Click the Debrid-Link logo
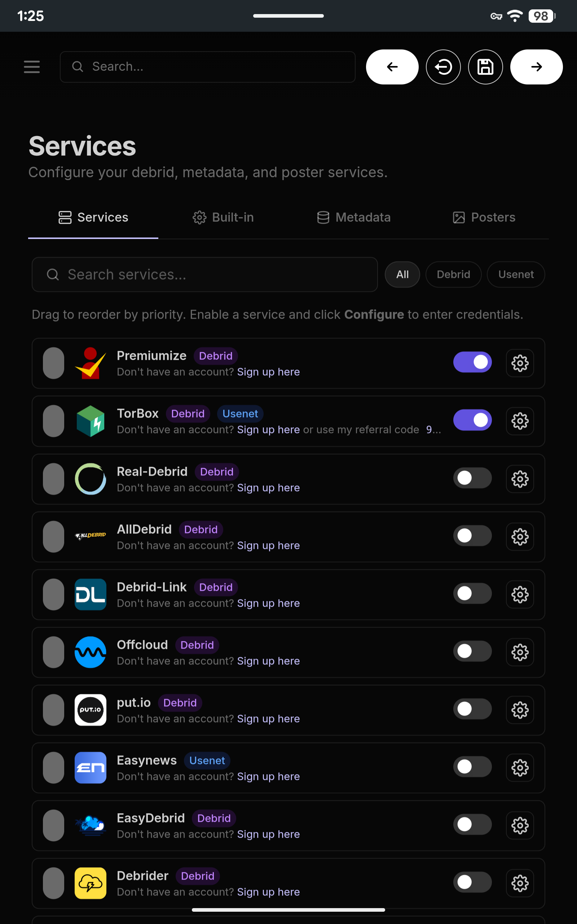The width and height of the screenshot is (577, 924). [91, 594]
